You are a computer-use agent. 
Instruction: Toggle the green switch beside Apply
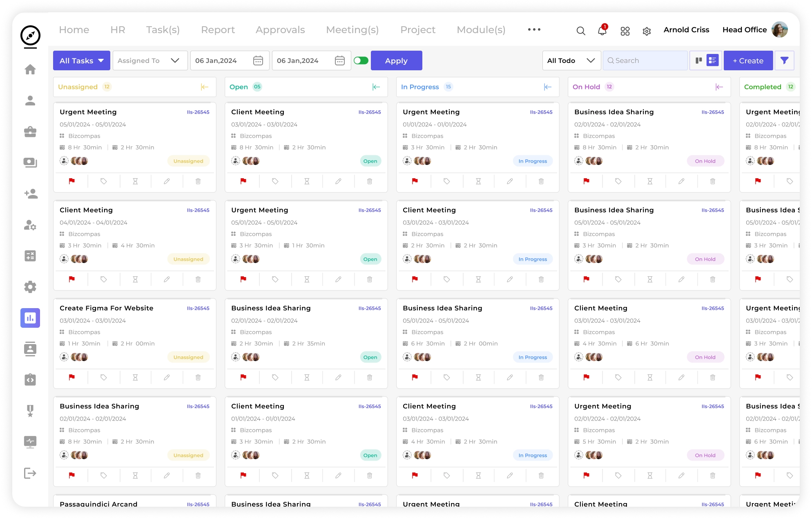pyautogui.click(x=361, y=60)
